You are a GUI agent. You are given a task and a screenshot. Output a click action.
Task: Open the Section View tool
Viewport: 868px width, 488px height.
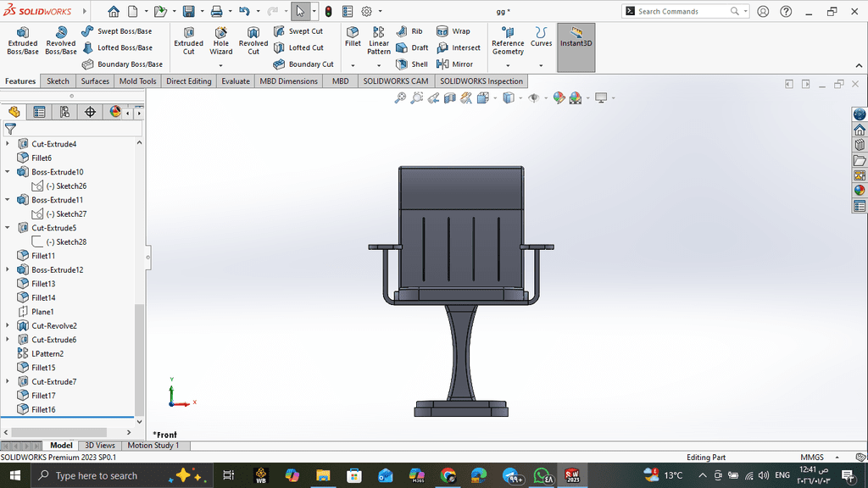[449, 98]
